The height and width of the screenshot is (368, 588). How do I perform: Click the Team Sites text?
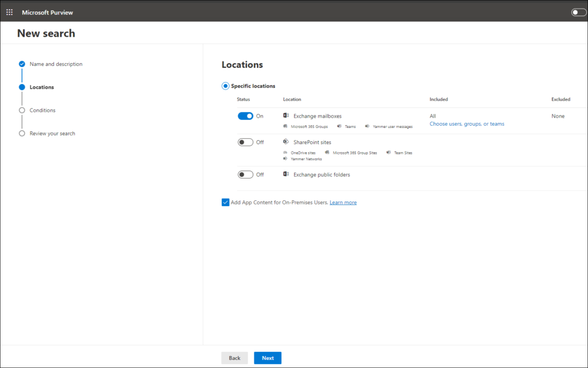coord(403,153)
